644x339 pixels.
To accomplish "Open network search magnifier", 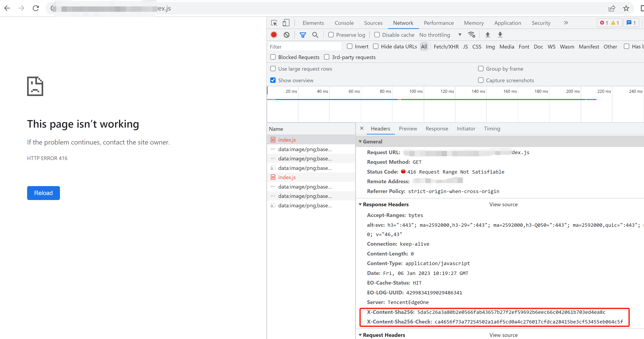I will click(x=315, y=35).
